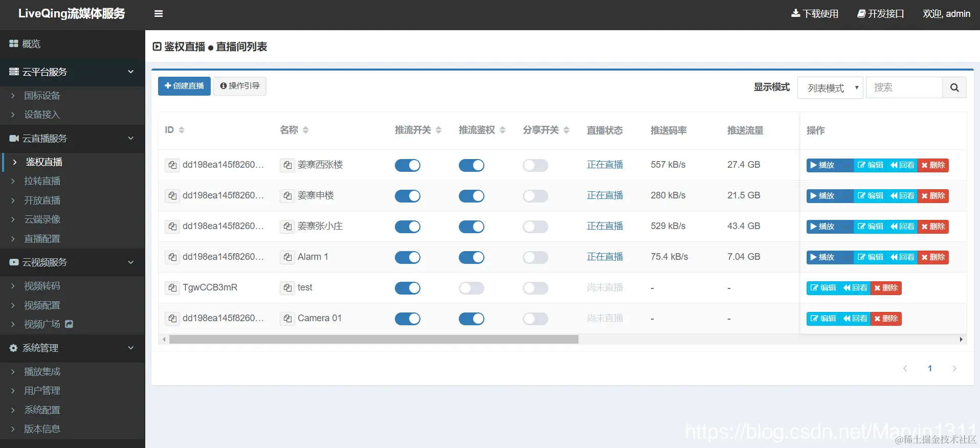
Task: Select page 1 in pagination
Action: point(930,368)
